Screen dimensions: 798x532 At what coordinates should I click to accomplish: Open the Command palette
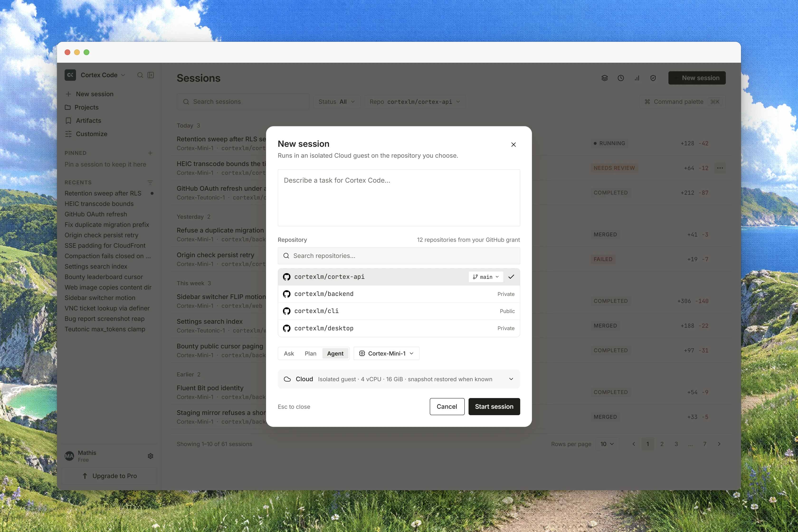coord(682,102)
